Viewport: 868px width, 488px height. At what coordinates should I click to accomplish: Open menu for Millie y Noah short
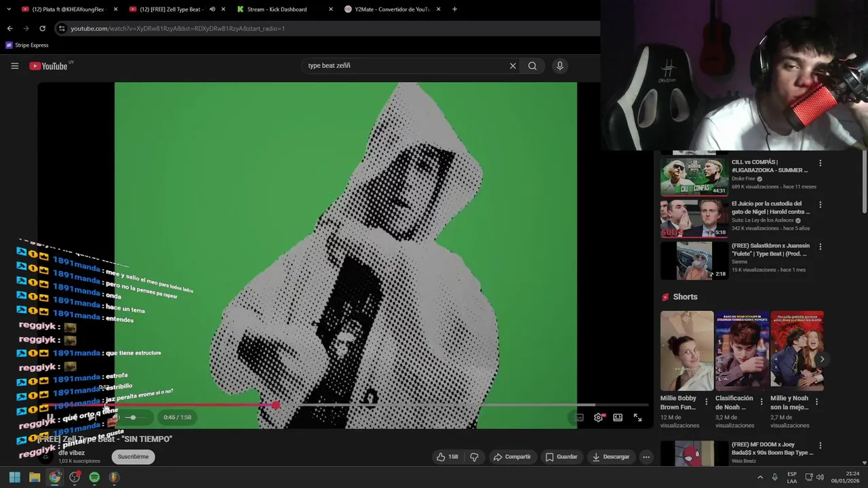pos(816,402)
